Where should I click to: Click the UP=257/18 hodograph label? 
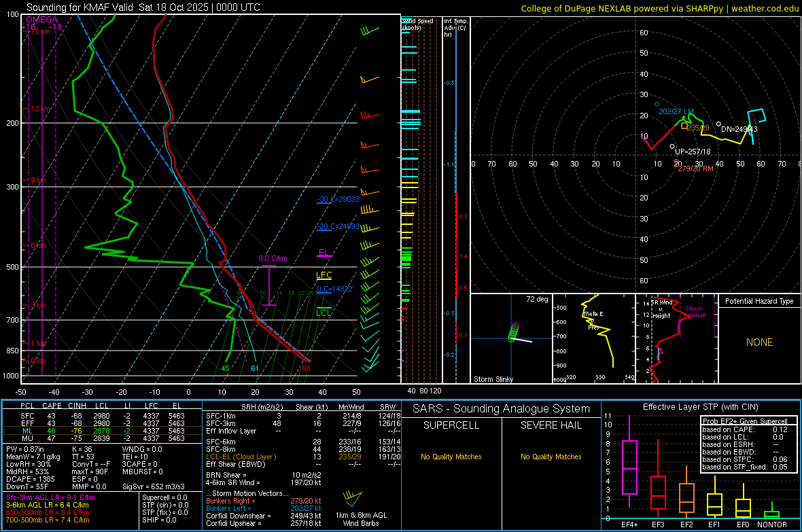tap(693, 152)
